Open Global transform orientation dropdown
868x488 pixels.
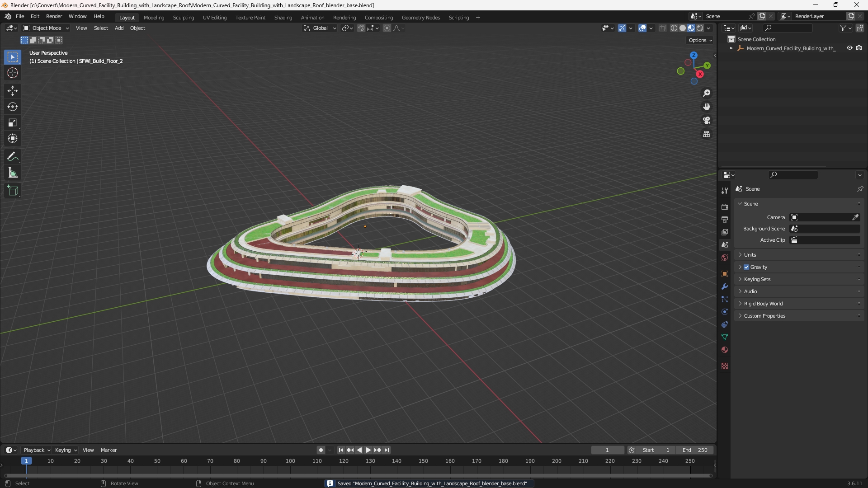320,28
